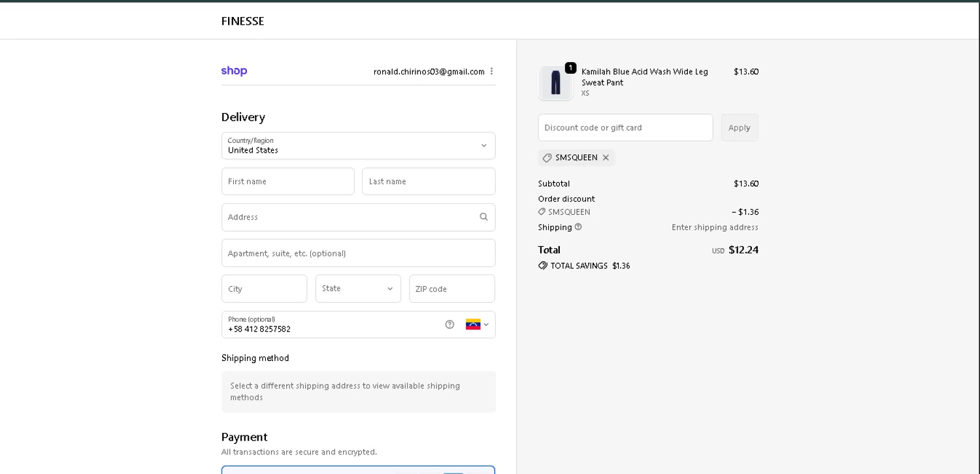Click the "− $1.36" discount amount
Viewport: 980px width, 474px height.
(745, 212)
